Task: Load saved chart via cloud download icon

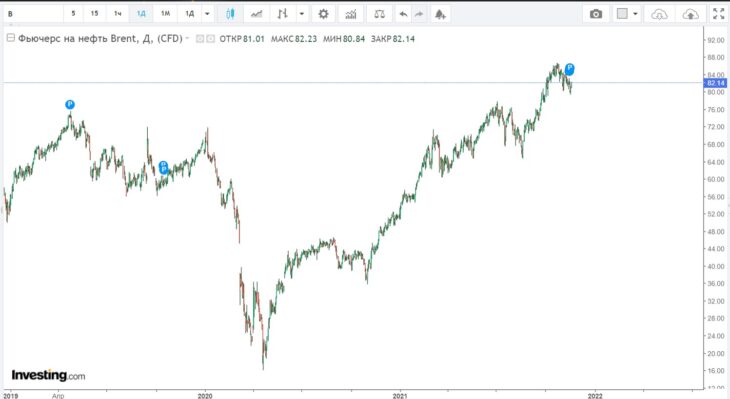Action: click(659, 14)
